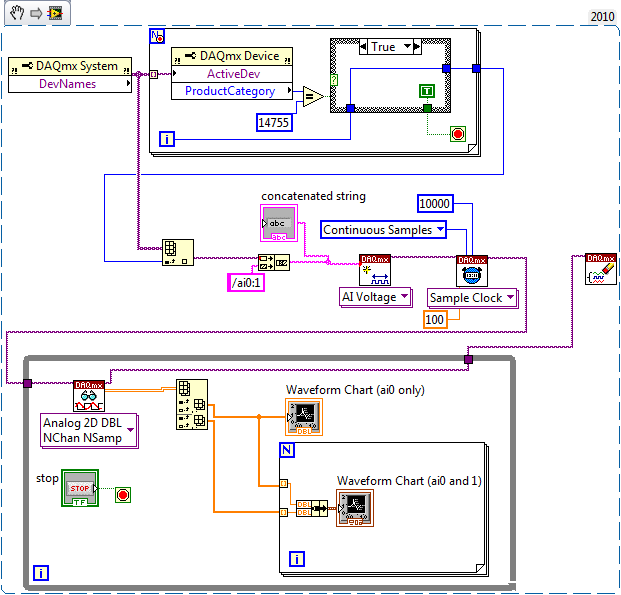Select the DAQmx Device property node header
This screenshot has width=621, height=595.
(x=232, y=57)
